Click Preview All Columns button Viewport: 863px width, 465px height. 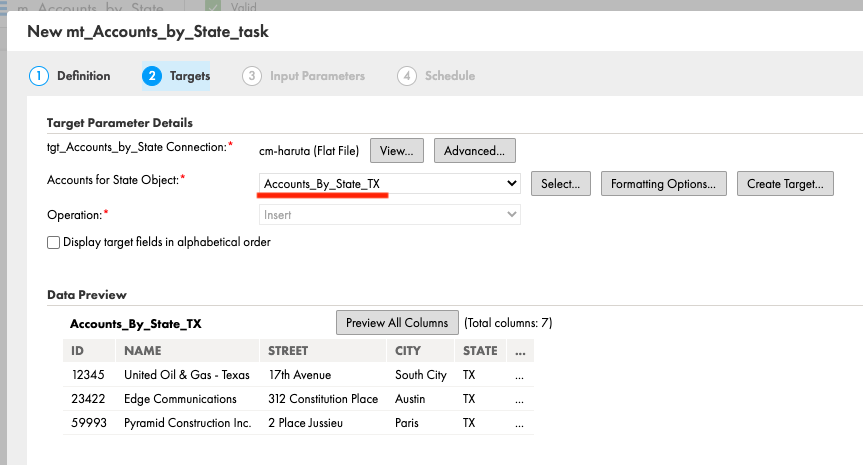pyautogui.click(x=397, y=323)
